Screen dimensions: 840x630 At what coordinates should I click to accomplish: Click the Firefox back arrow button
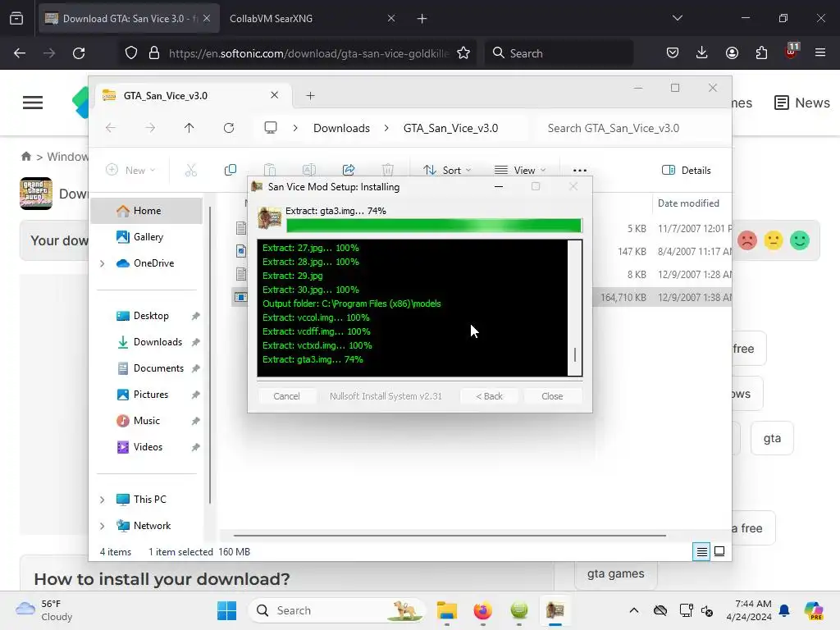[20, 53]
